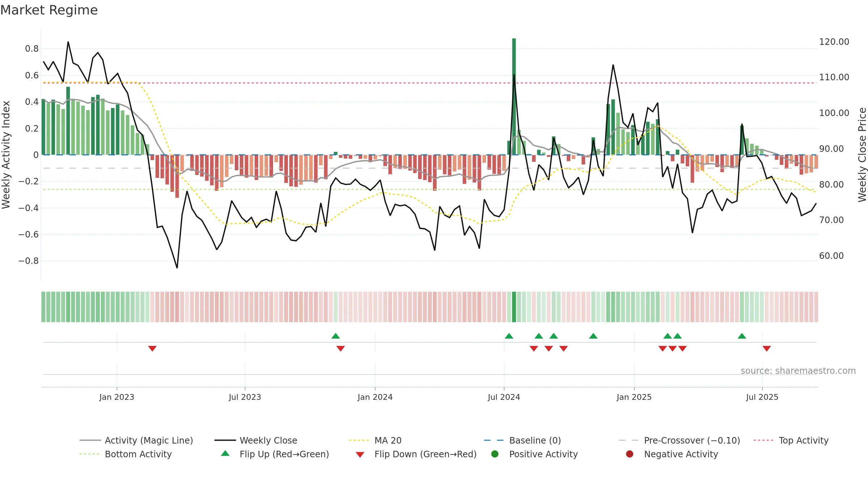Toggle Top Activity legend entry
Viewport: 868px width, 488px height.
[x=791, y=440]
